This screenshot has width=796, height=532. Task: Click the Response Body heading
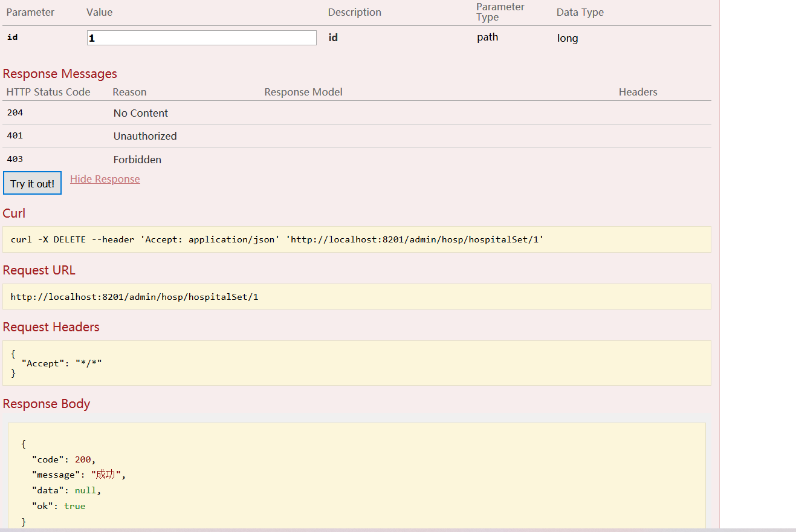coord(47,404)
